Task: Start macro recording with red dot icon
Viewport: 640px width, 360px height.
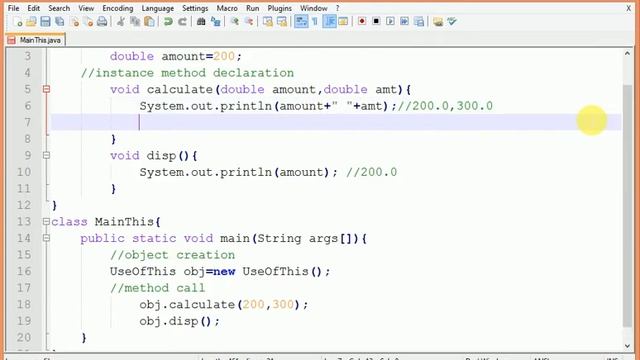Action: [x=362, y=21]
